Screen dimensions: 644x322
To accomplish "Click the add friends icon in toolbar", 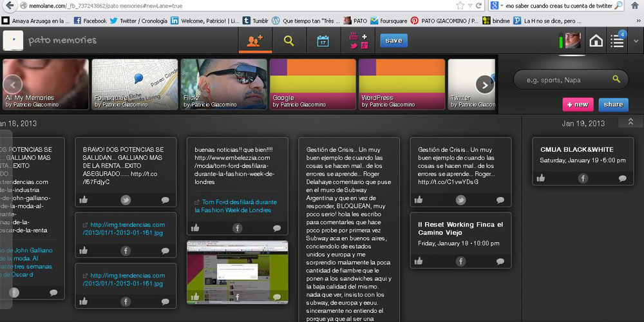I will pyautogui.click(x=254, y=41).
